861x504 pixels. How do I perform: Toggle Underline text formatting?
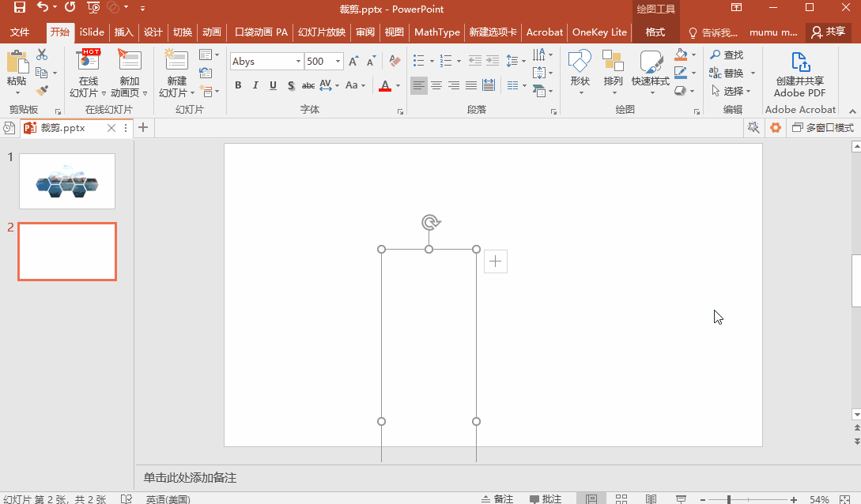click(x=273, y=85)
